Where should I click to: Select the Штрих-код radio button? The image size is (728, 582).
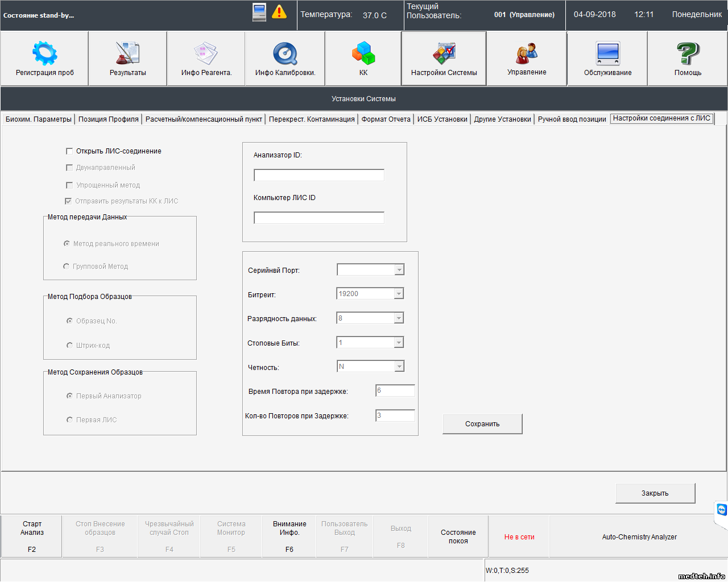pos(69,346)
